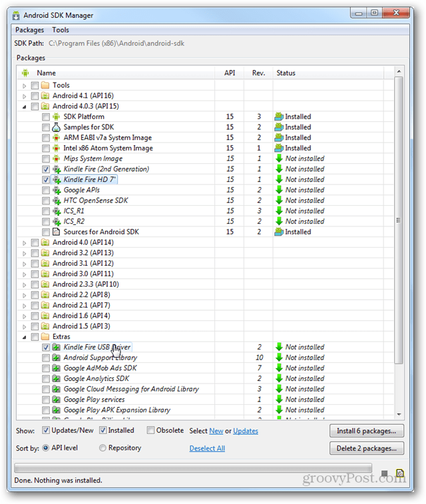426x504 pixels.
Task: Expand the Android 4.1 (API 16) node
Action: click(25, 96)
